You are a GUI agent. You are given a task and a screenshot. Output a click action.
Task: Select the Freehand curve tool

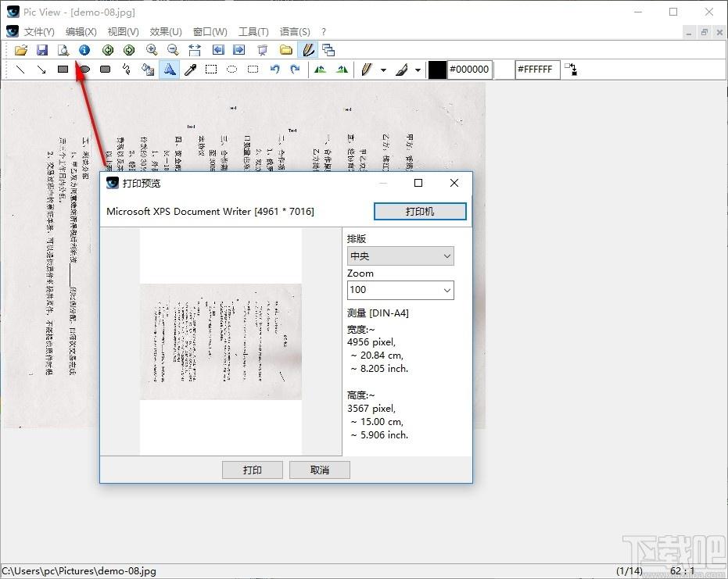tap(127, 70)
